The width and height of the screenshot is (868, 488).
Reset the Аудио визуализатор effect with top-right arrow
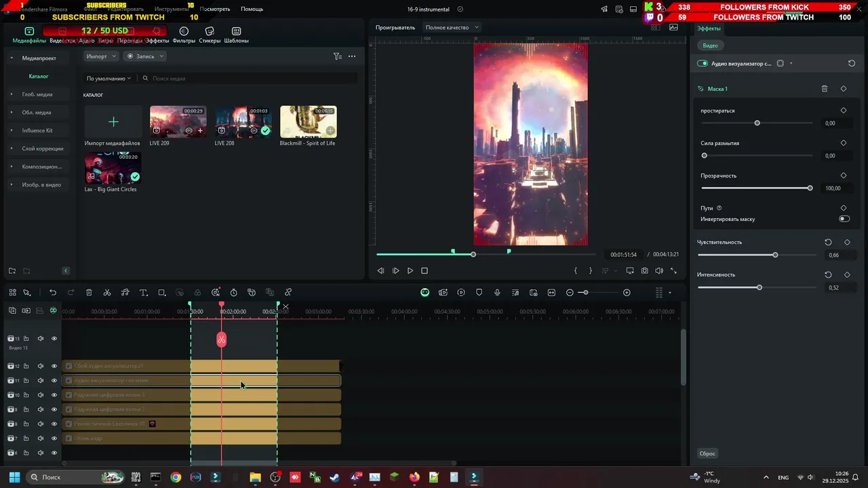[852, 63]
